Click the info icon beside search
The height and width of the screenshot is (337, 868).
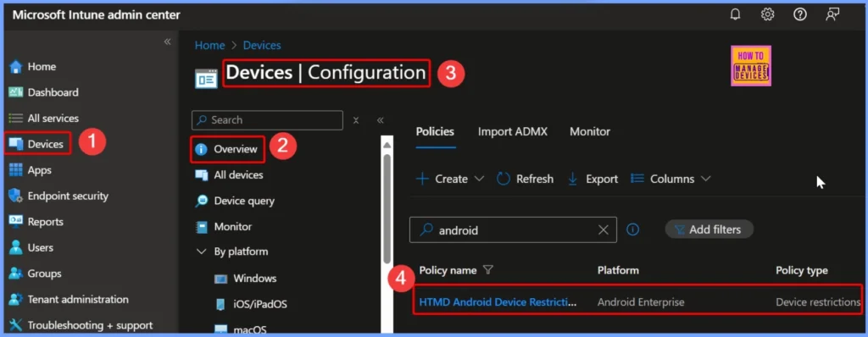[632, 229]
